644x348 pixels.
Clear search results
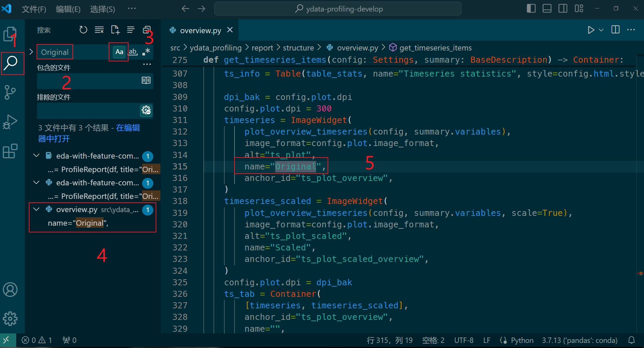coord(99,30)
